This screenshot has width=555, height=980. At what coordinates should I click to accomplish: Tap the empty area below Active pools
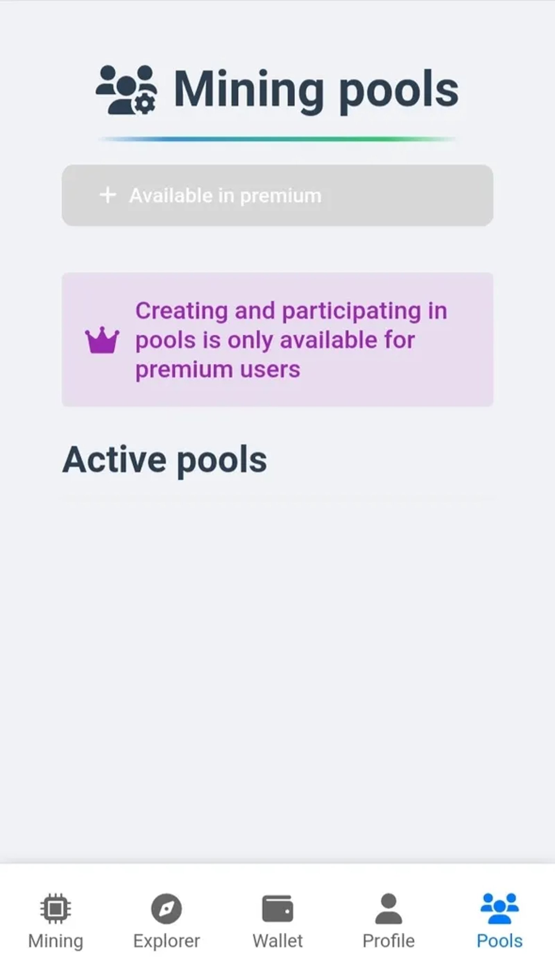(277, 648)
